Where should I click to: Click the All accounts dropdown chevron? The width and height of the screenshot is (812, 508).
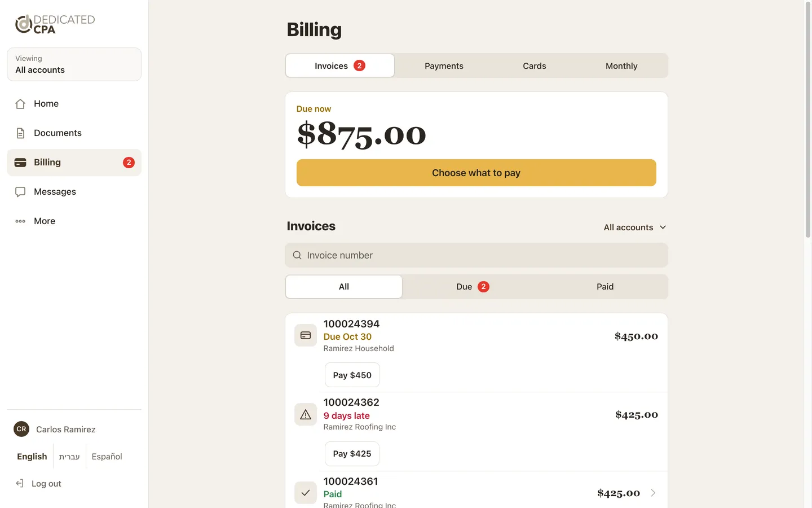coord(663,227)
